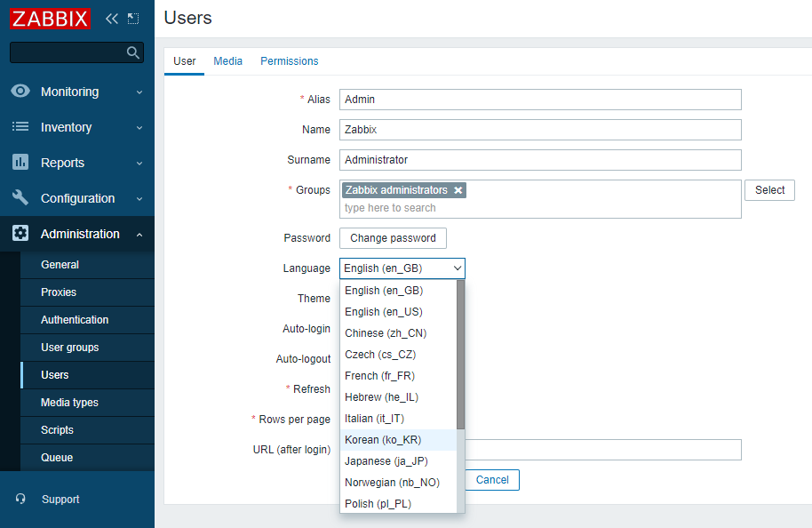Click the Administration menu label

(x=80, y=234)
